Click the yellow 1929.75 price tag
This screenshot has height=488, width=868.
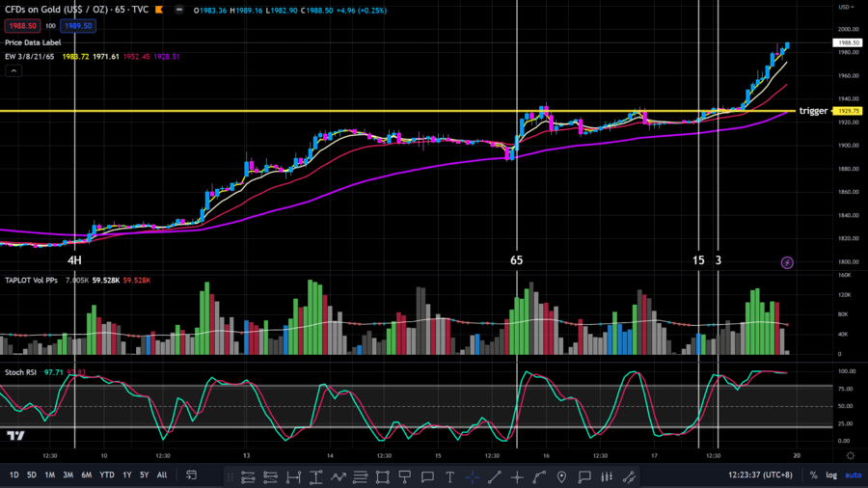[x=848, y=111]
